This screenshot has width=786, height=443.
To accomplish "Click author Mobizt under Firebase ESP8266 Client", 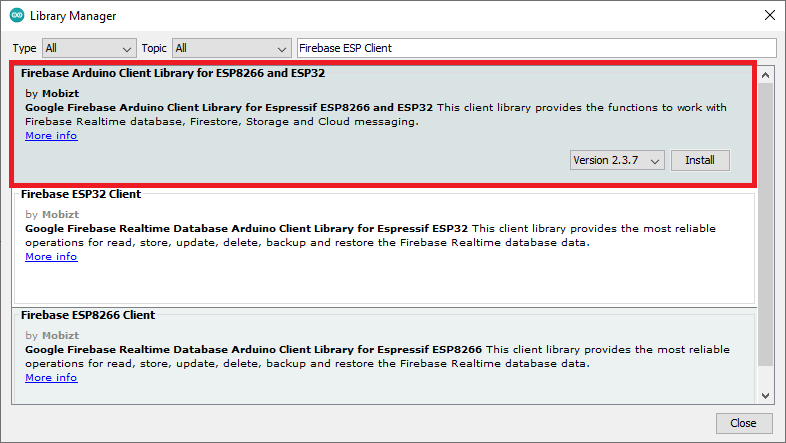I will 60,336.
